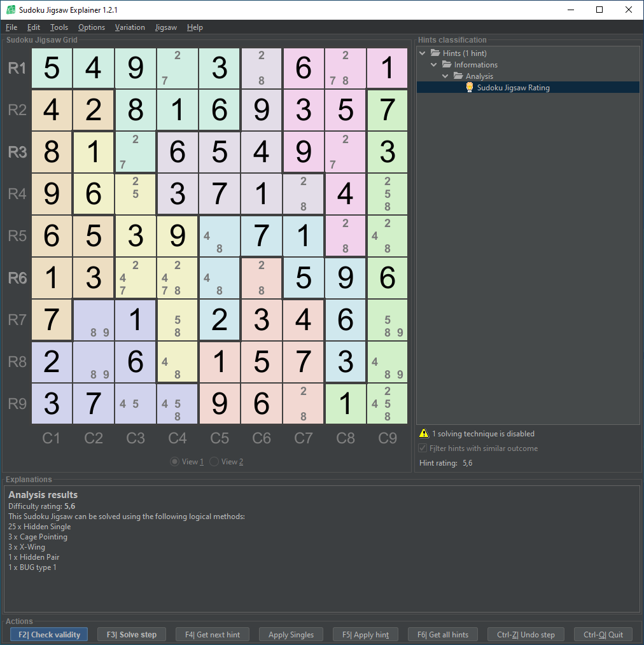Select grid cell R9C9 with candidates 2,4,5,8

[387, 403]
